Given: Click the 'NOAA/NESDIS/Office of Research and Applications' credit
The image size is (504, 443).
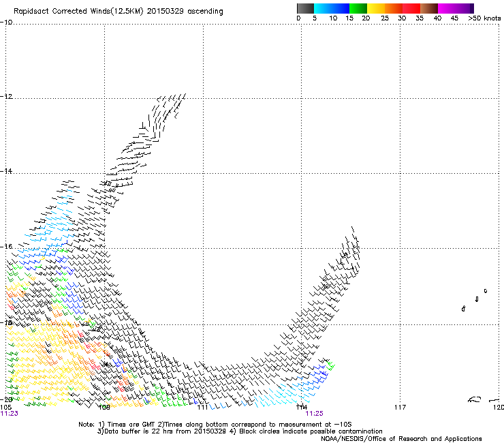Looking at the screenshot, I should [x=401, y=439].
